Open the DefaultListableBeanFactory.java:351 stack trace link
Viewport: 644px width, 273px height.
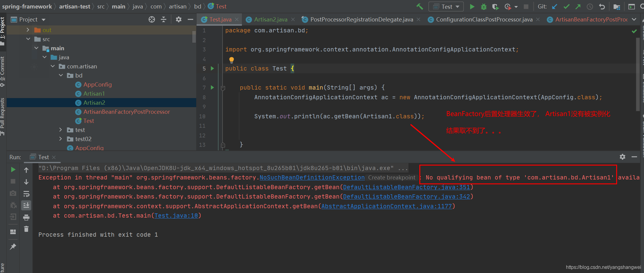406,187
